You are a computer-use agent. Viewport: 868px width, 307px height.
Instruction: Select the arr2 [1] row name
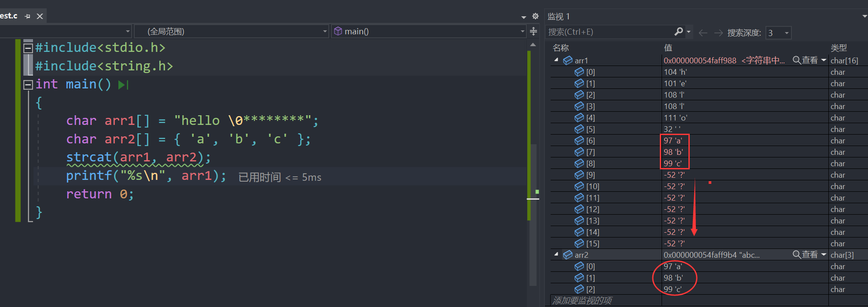click(590, 278)
